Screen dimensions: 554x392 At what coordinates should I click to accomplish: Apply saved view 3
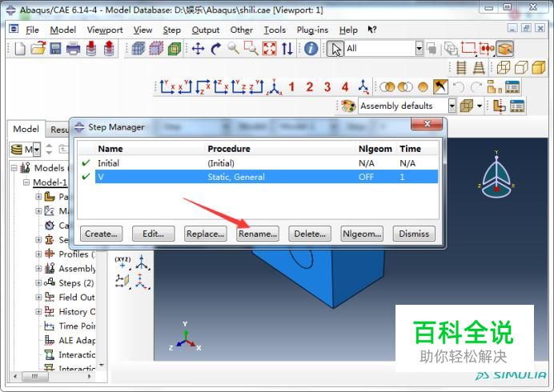click(327, 87)
